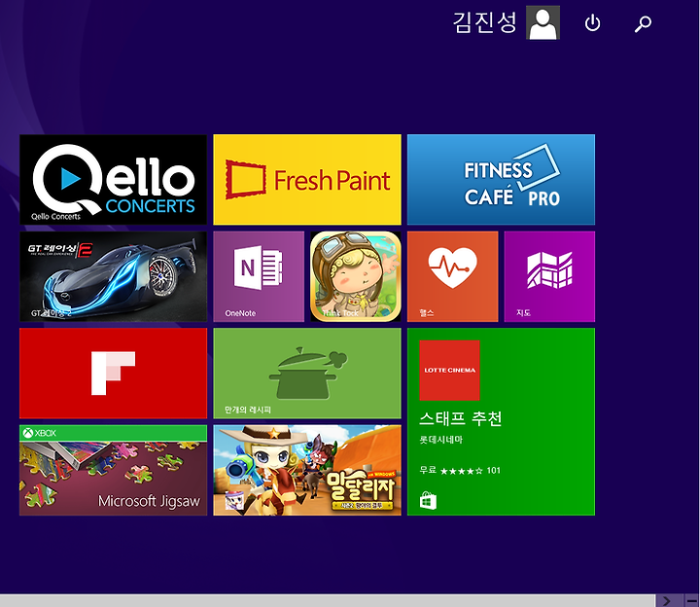Image resolution: width=700 pixels, height=607 pixels.
Task: Open the Microsoft Jigsaw Xbox tile
Action: click(x=113, y=470)
